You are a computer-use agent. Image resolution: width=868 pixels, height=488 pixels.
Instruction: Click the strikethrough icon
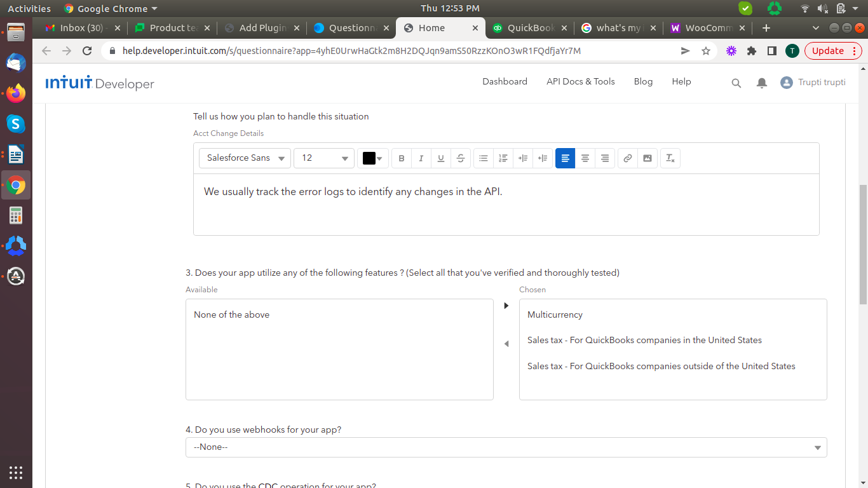tap(460, 158)
